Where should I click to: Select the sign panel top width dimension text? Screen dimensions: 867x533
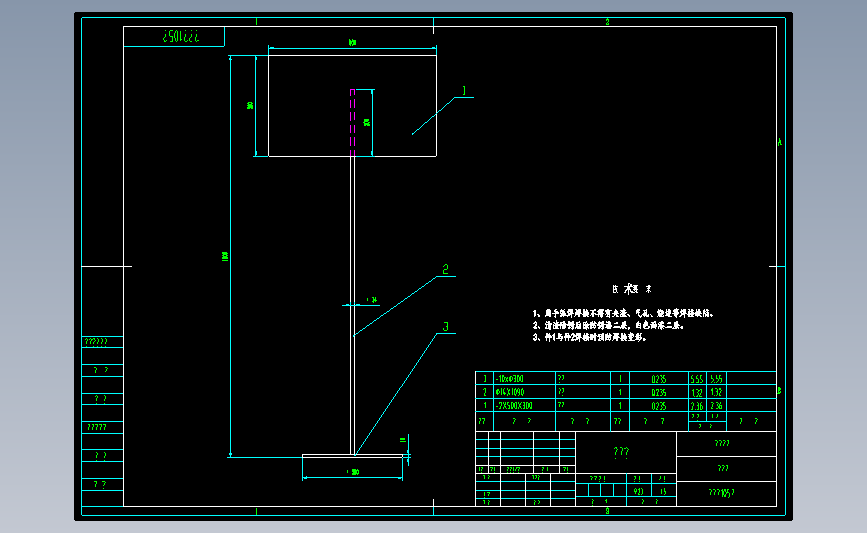pyautogui.click(x=352, y=43)
